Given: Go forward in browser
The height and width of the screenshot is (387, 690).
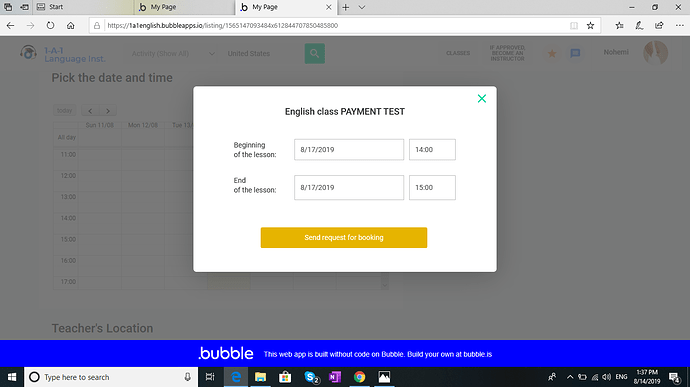Looking at the screenshot, I should coord(30,26).
